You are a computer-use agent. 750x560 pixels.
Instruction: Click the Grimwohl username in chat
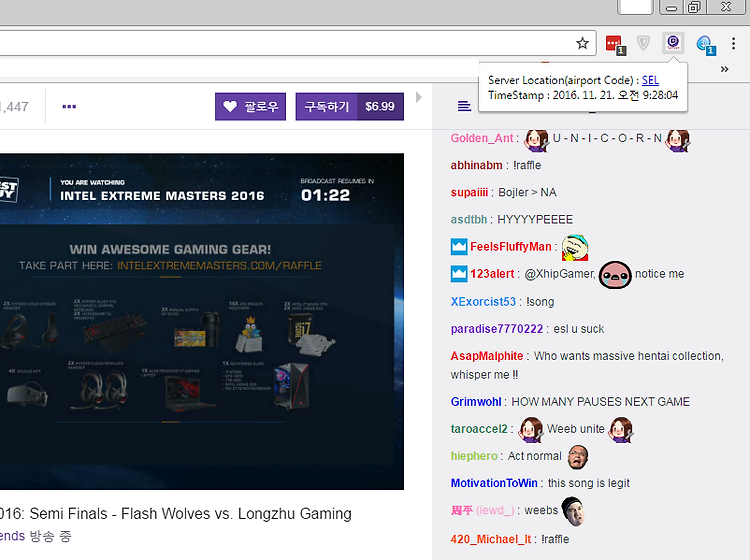[476, 402]
